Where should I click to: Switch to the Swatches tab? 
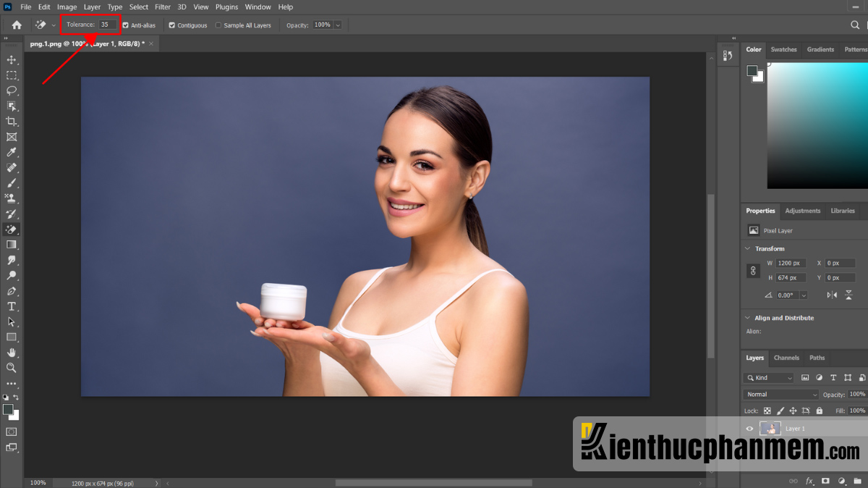coord(783,49)
